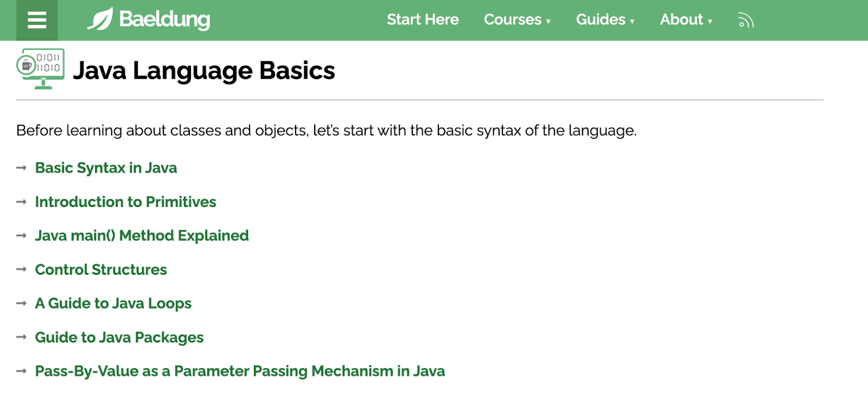Image resolution: width=868 pixels, height=395 pixels.
Task: Open Basic Syntax in Java article
Action: pos(106,168)
